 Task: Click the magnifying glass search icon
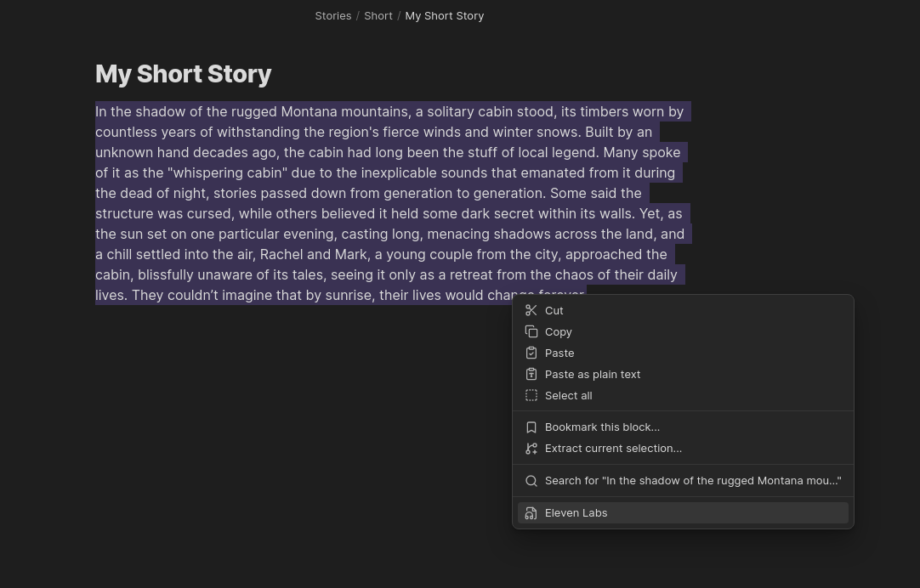[x=531, y=481]
